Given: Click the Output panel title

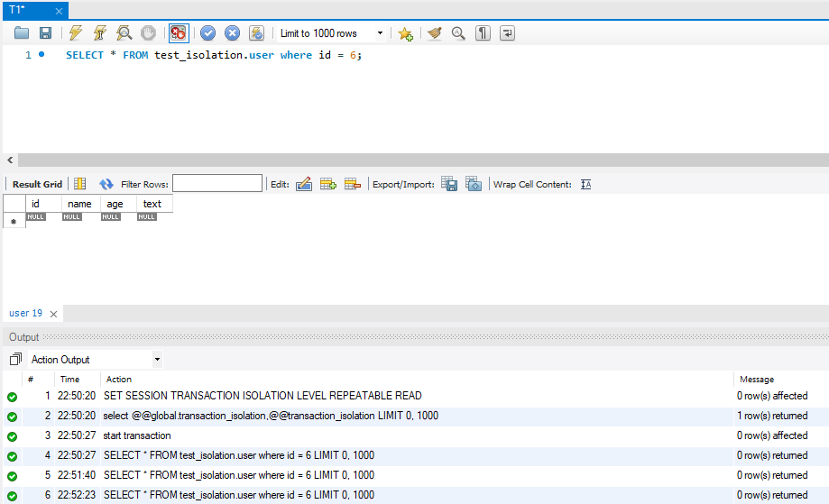Looking at the screenshot, I should 23,337.
